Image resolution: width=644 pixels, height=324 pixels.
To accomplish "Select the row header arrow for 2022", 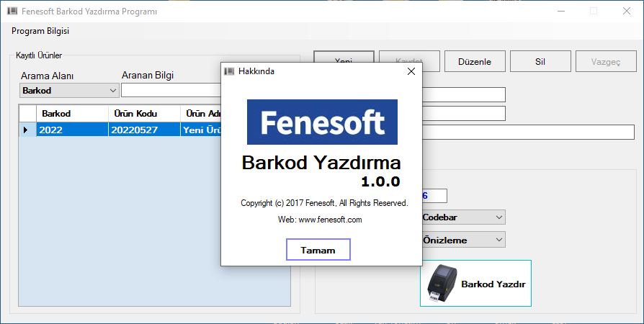I will pos(27,130).
